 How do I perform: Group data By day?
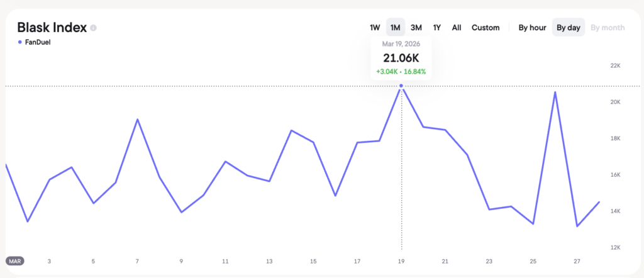pyautogui.click(x=569, y=28)
